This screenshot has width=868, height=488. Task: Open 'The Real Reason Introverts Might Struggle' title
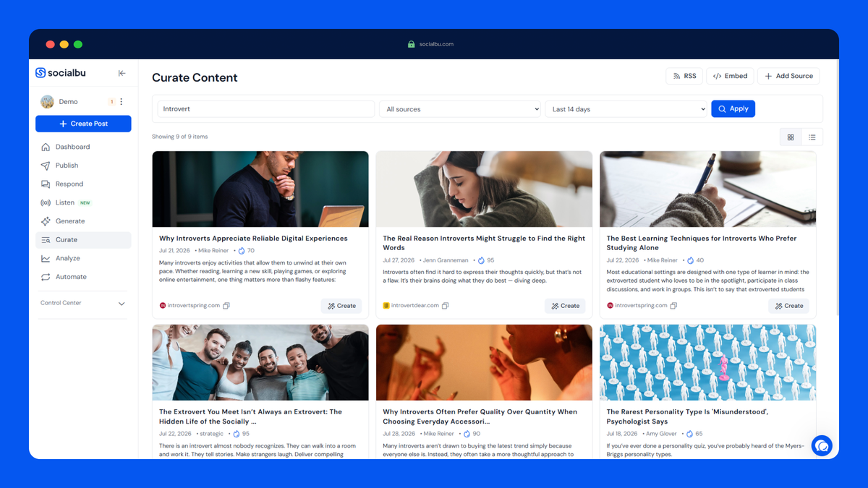(x=484, y=243)
